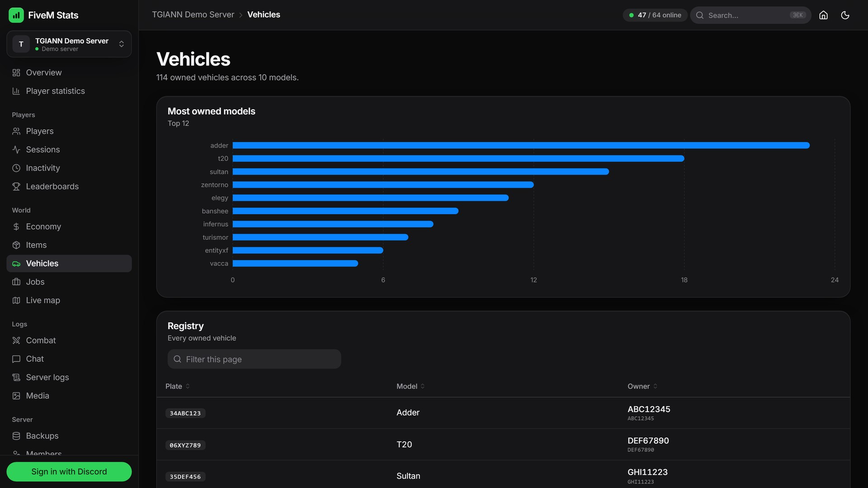
Task: Go to Leaderboards page
Action: (x=69, y=186)
